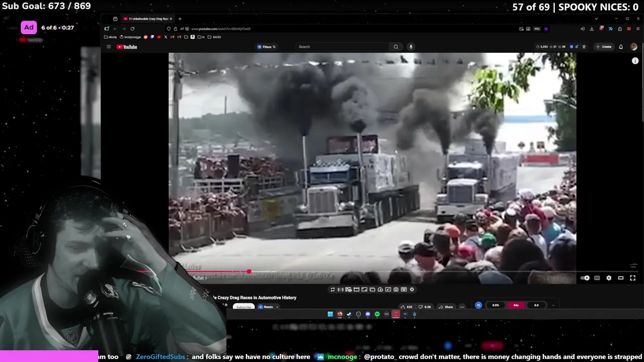Viewport: 644px width, 362px height.
Task: Click the Share button below video
Action: pos(445,307)
